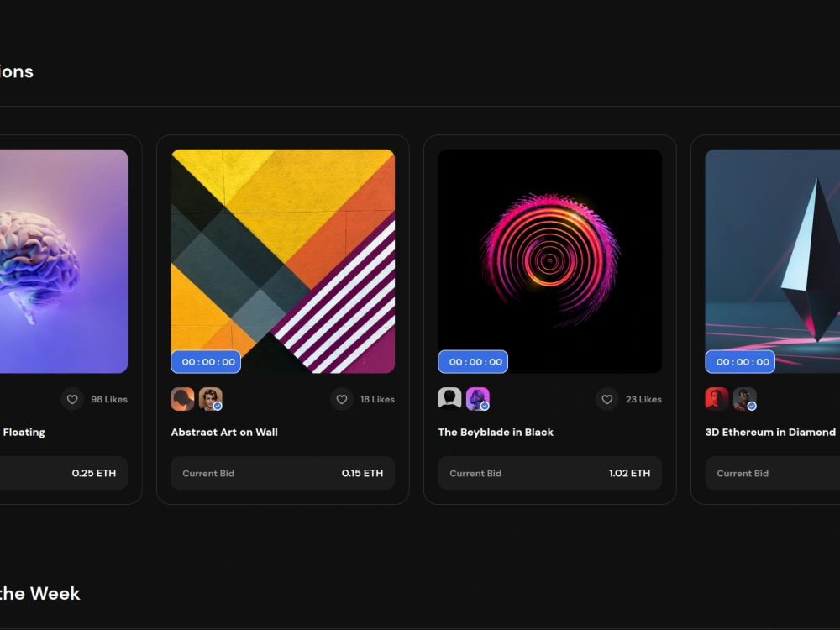Like the Abstract Art on Wall NFT

[342, 399]
